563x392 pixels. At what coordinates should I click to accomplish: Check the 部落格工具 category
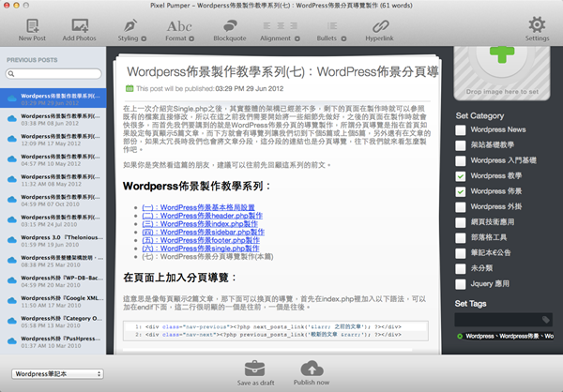(461, 238)
